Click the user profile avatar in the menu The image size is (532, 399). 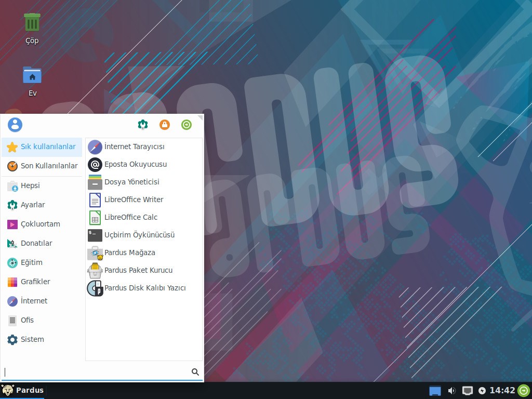pos(15,125)
